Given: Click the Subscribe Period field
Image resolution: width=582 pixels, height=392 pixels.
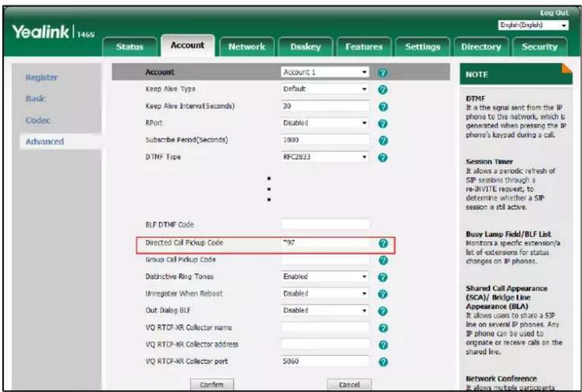Looking at the screenshot, I should 325,140.
